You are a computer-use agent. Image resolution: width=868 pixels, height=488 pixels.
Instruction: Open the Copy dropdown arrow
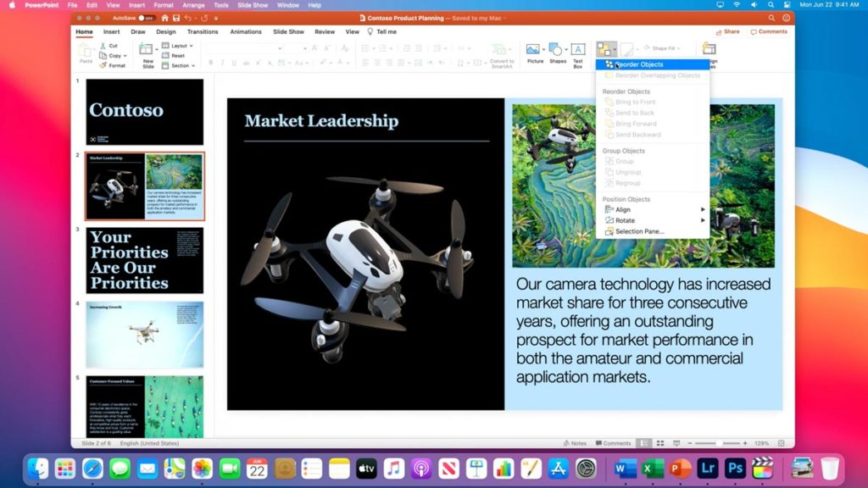click(125, 56)
